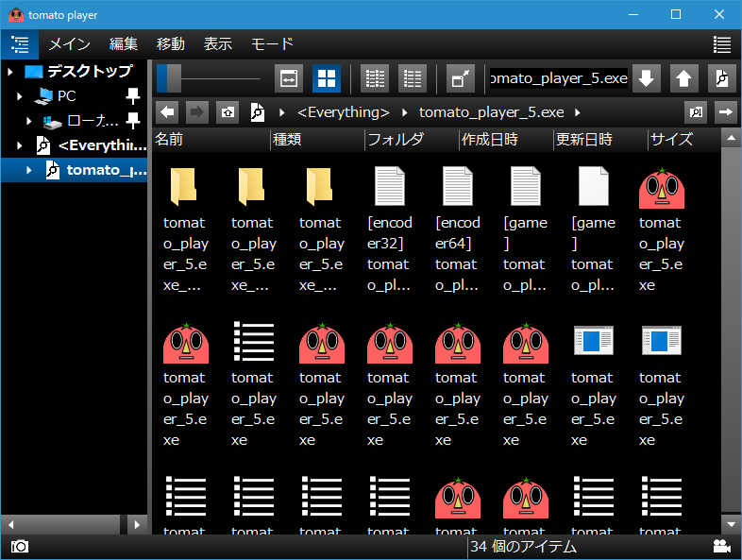This screenshot has width=742, height=560.
Task: Click the search-down arrow next to search box
Action: [x=646, y=78]
